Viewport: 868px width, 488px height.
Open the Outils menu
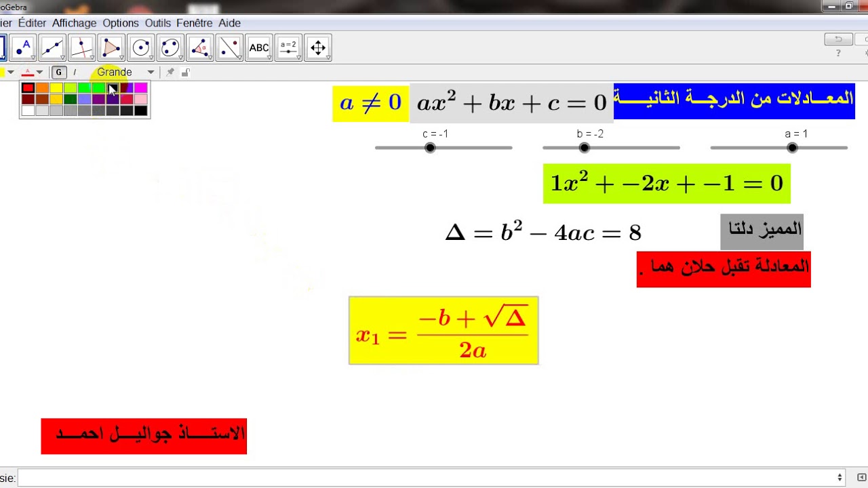158,23
